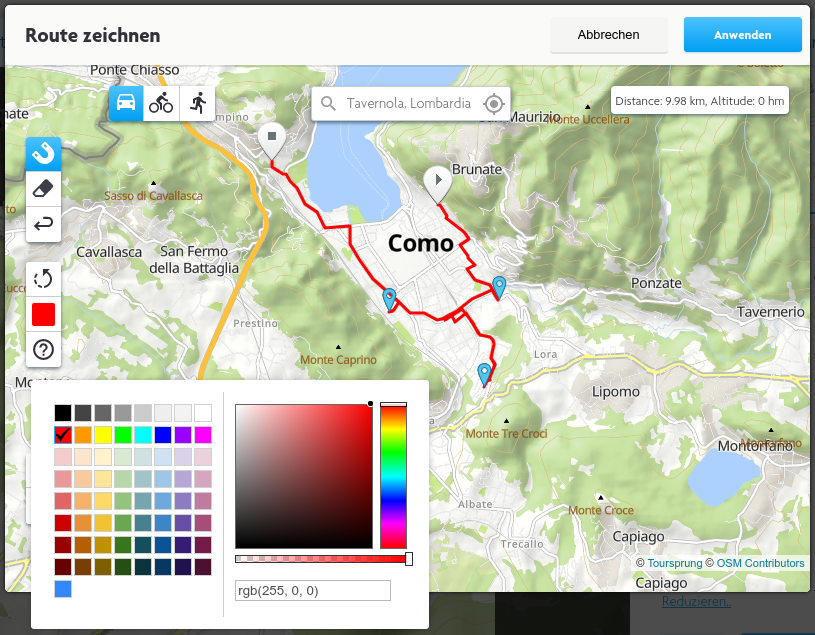Switch to bicycle routing mode

(x=161, y=103)
